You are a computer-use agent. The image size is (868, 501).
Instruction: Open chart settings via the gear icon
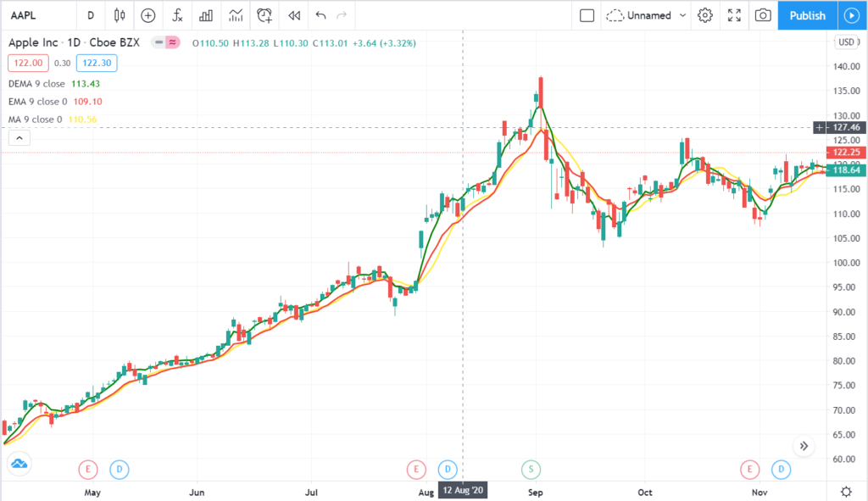coord(704,15)
